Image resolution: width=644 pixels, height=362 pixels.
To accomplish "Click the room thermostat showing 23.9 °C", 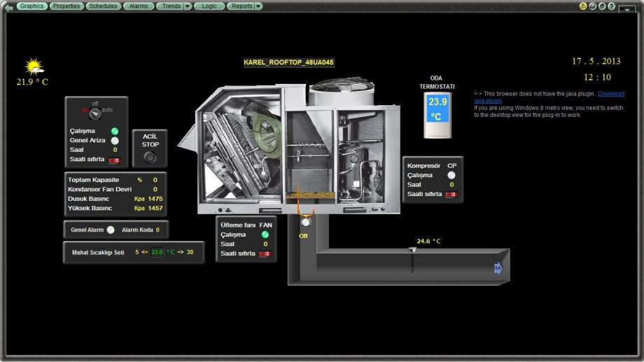I will (436, 113).
